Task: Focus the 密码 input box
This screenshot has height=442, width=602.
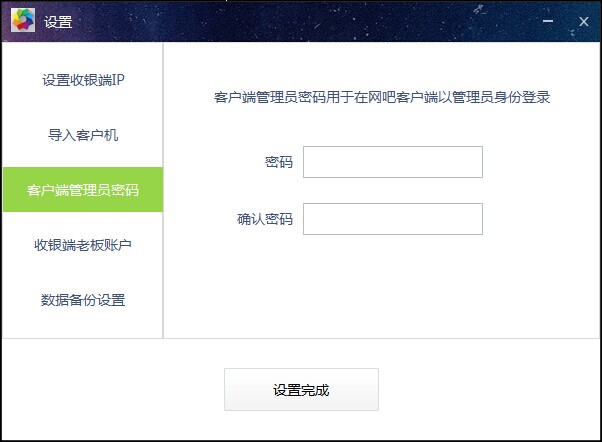Action: pyautogui.click(x=393, y=162)
